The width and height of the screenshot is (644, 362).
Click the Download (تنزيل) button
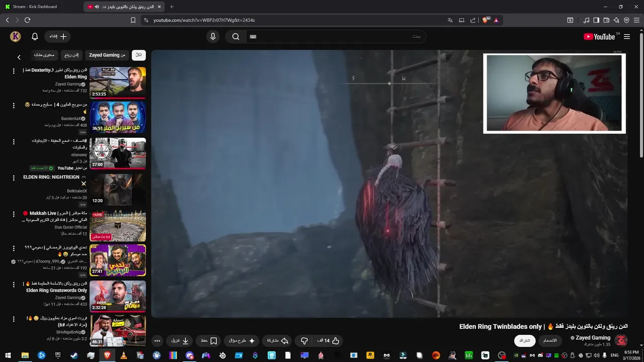click(x=180, y=341)
